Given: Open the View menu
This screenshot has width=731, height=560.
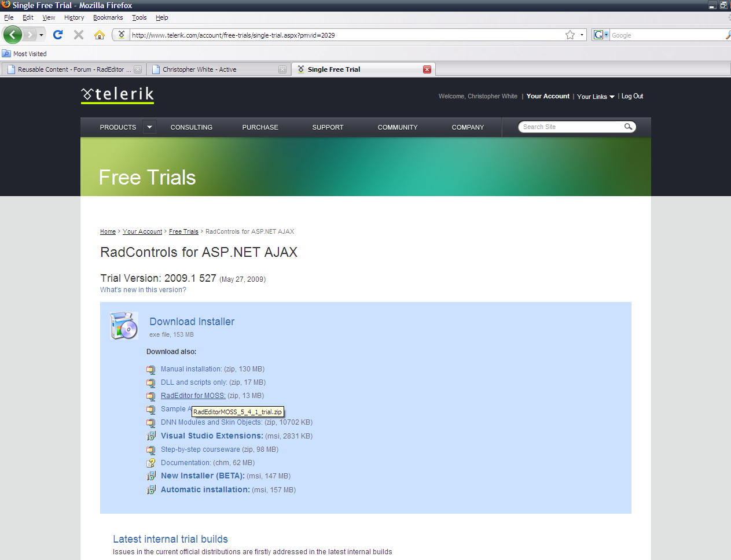Looking at the screenshot, I should pos(49,17).
